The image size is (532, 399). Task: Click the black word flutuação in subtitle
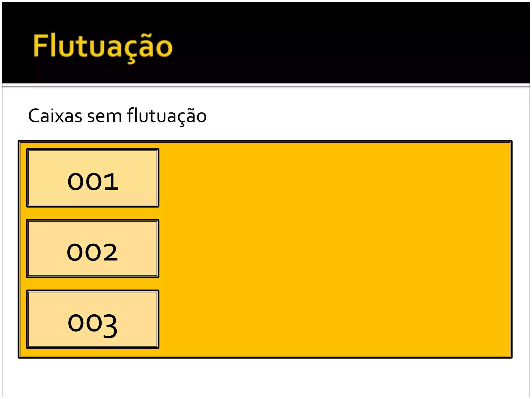click(x=167, y=117)
